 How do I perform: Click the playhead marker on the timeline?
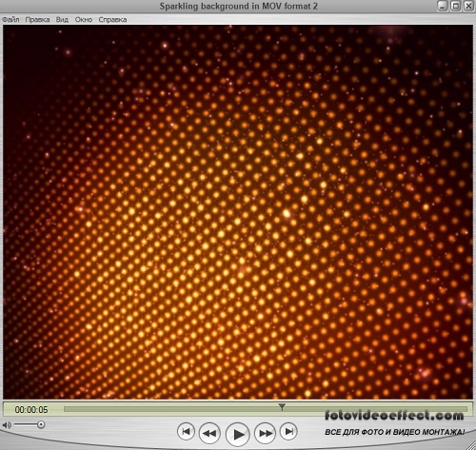coord(282,407)
